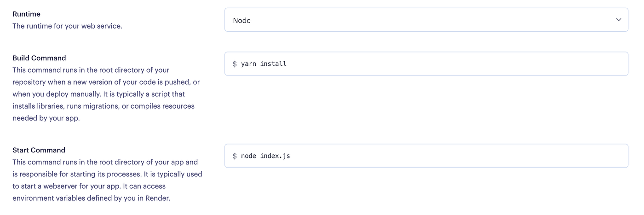This screenshot has width=644, height=215.
Task: Click the 'Runtime' heading label
Action: pos(26,14)
